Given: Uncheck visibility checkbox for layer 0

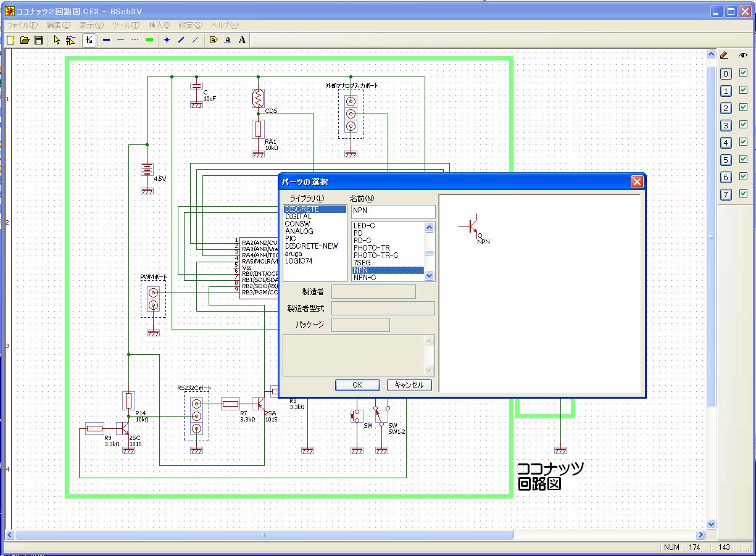Looking at the screenshot, I should point(743,73).
